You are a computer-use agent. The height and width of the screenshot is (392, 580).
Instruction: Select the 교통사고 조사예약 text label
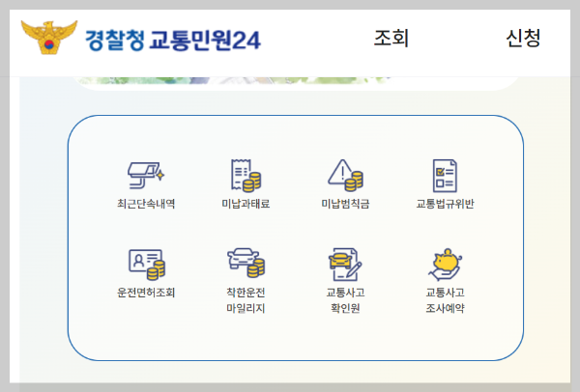point(446,300)
